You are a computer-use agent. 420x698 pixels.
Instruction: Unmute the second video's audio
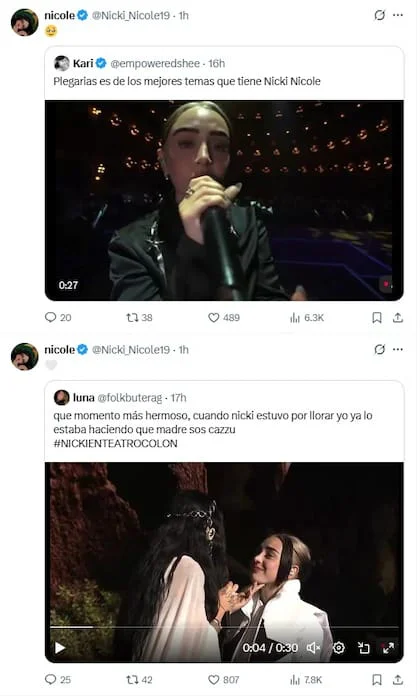point(314,648)
